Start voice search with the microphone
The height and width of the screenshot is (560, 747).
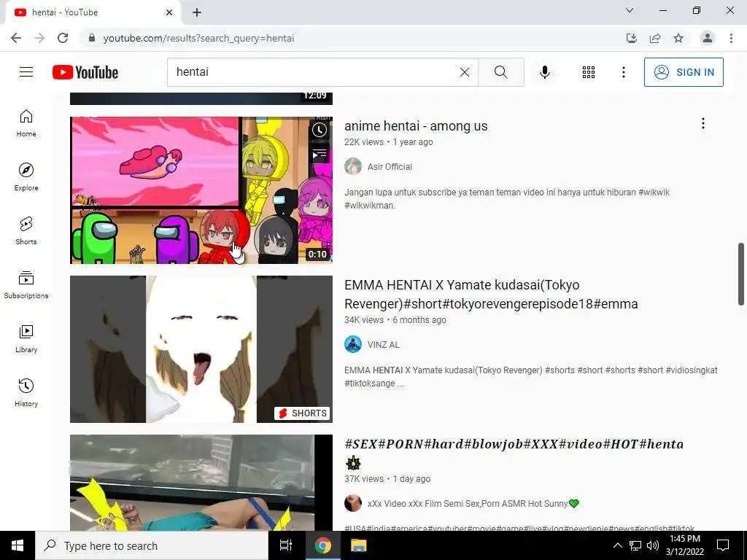coord(545,72)
